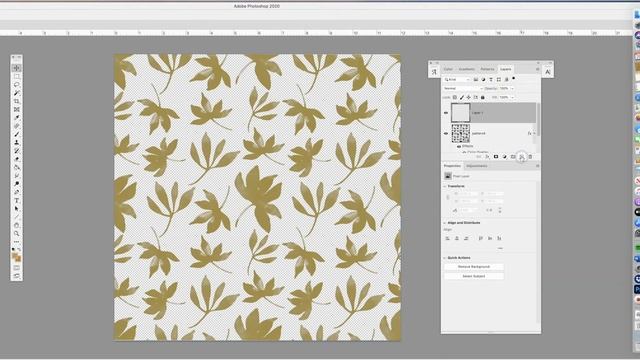This screenshot has width=640, height=360.
Task: Toggle lock transparent pixels
Action: [455, 97]
